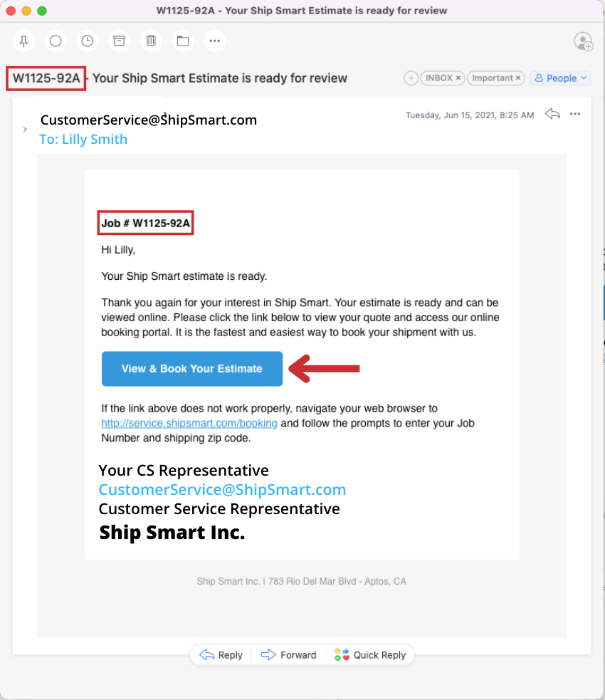Add a new tag with the plus button
The width and height of the screenshot is (605, 700).
tap(411, 78)
